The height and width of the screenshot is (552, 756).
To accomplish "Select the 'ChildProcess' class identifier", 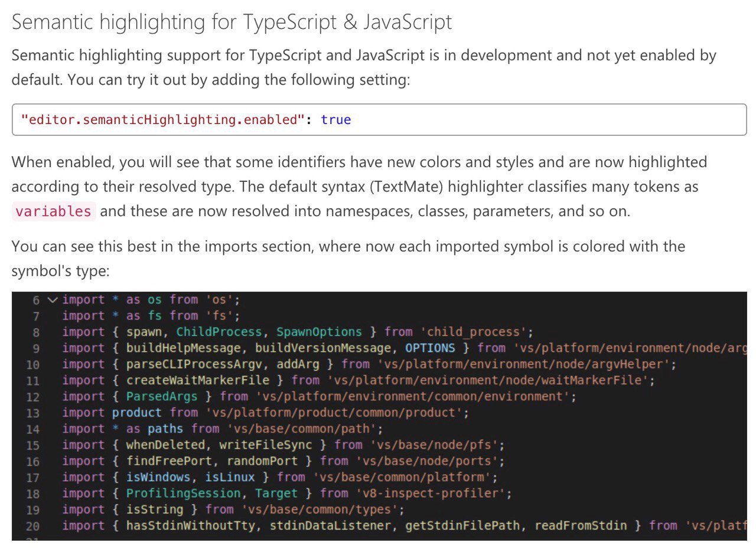I will [219, 332].
